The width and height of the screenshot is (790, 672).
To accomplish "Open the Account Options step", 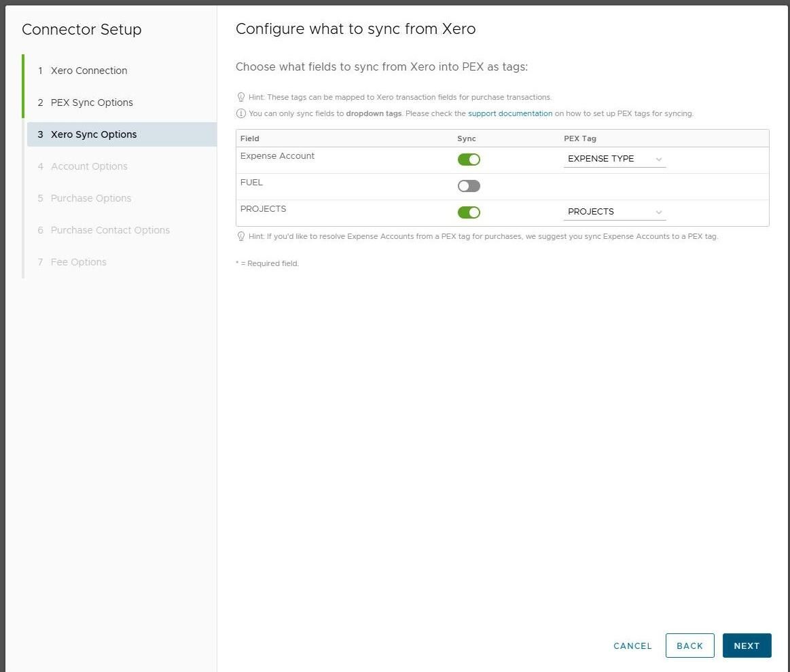I will coord(89,166).
